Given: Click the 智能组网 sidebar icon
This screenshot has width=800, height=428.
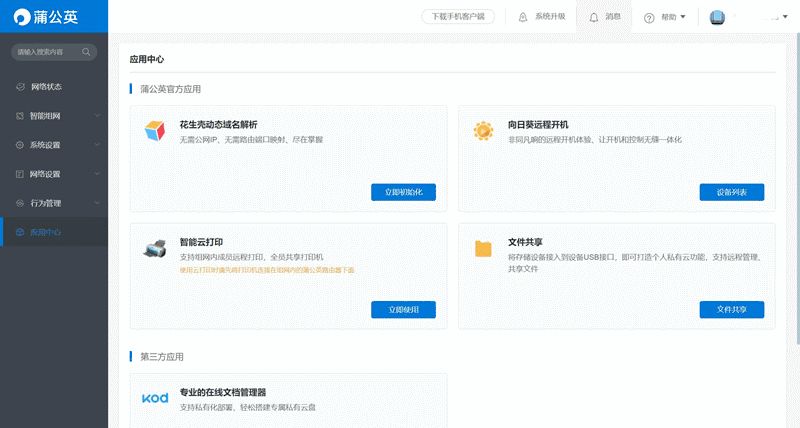Looking at the screenshot, I should [20, 116].
